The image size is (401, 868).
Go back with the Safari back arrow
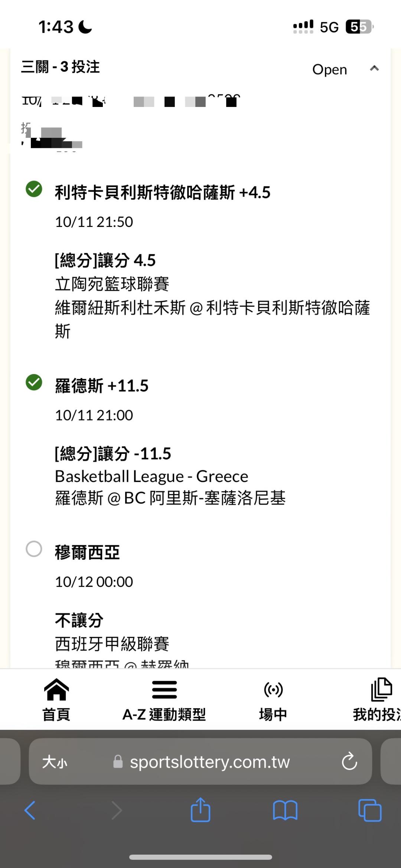30,810
